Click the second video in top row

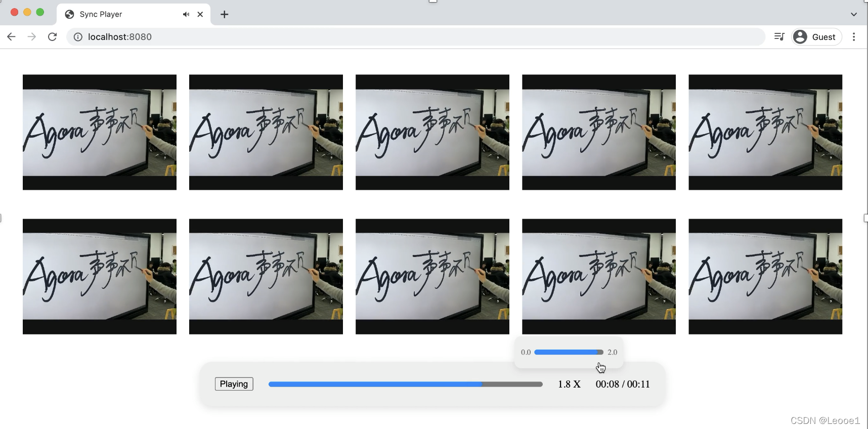click(x=266, y=132)
